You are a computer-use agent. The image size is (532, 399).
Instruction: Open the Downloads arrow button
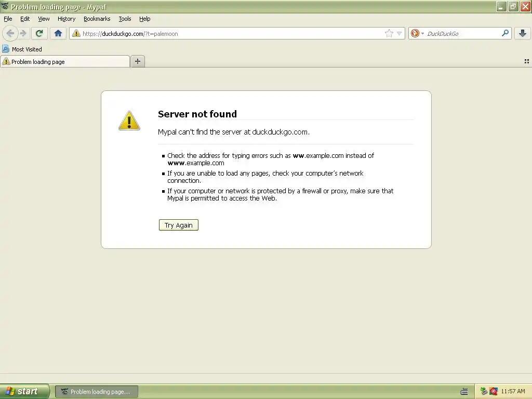pos(523,33)
